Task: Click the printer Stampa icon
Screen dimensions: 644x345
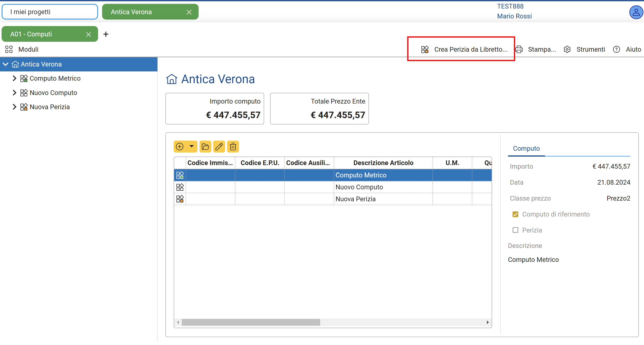Action: click(519, 49)
